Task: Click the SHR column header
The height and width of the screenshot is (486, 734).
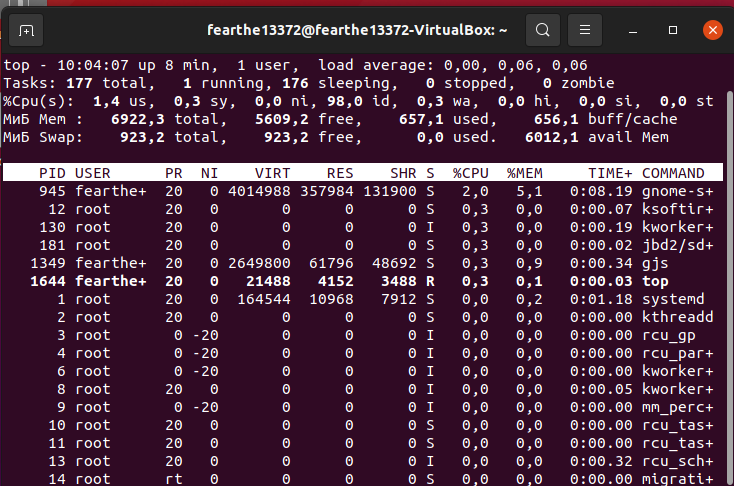Action: click(x=403, y=173)
